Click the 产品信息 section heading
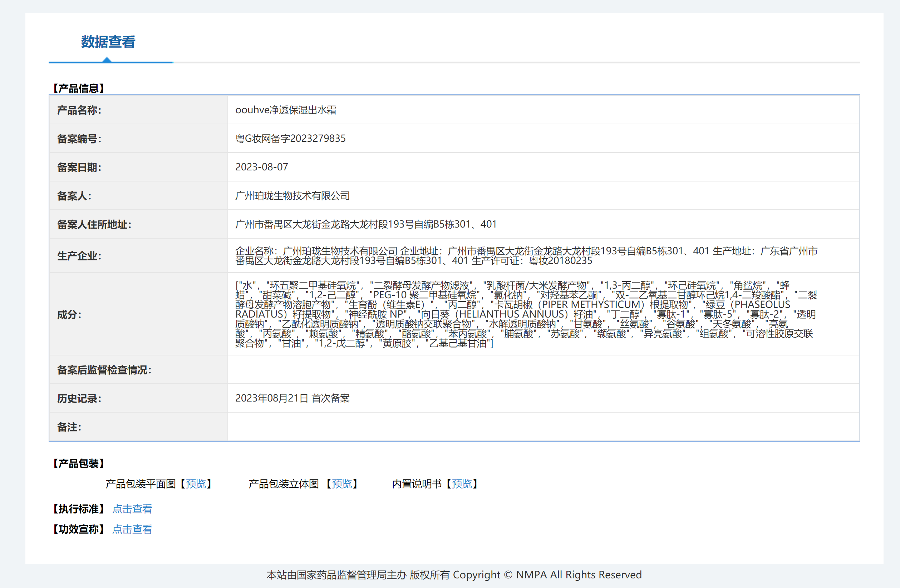 [x=78, y=89]
